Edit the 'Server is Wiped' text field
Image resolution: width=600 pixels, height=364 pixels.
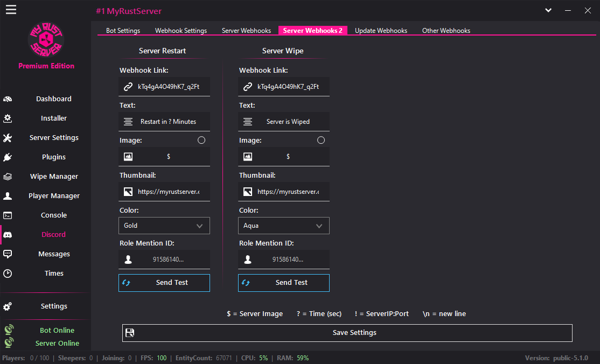pos(283,122)
